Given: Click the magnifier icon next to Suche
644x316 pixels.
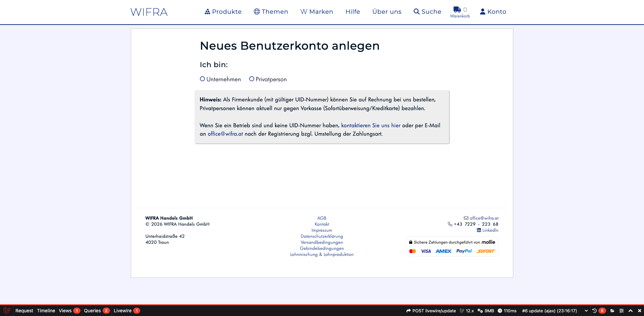Looking at the screenshot, I should pos(416,11).
